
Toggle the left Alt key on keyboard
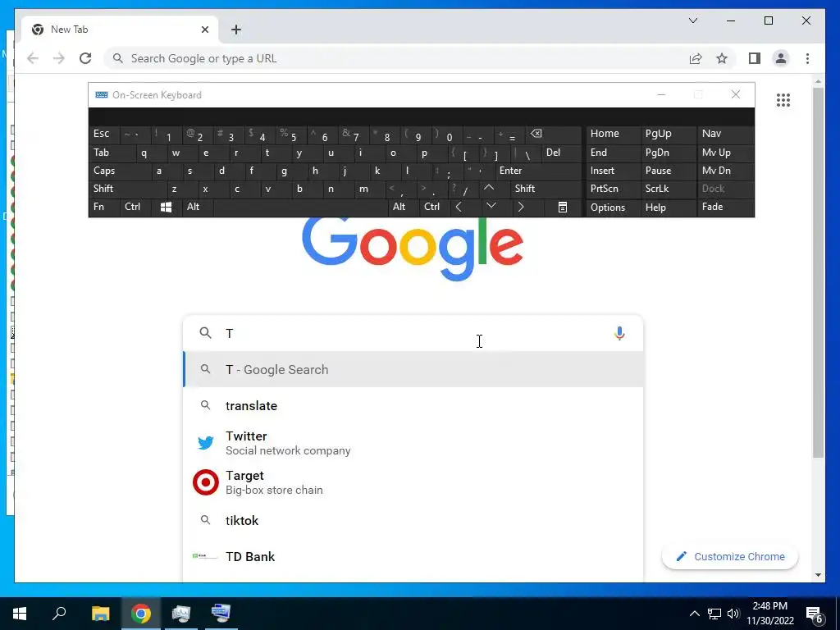tap(197, 208)
